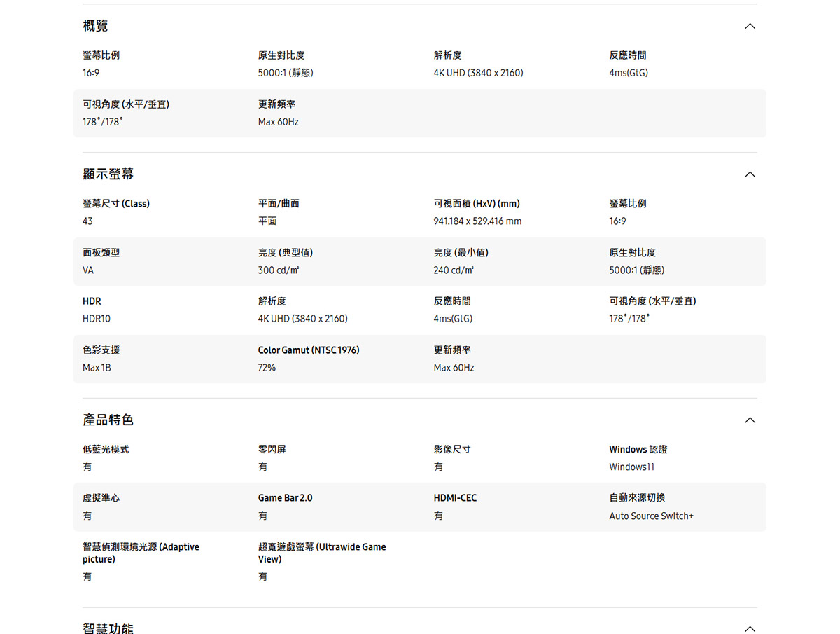Click the 產品特色 section heading
Screen dimensions: 840x634
pos(108,420)
